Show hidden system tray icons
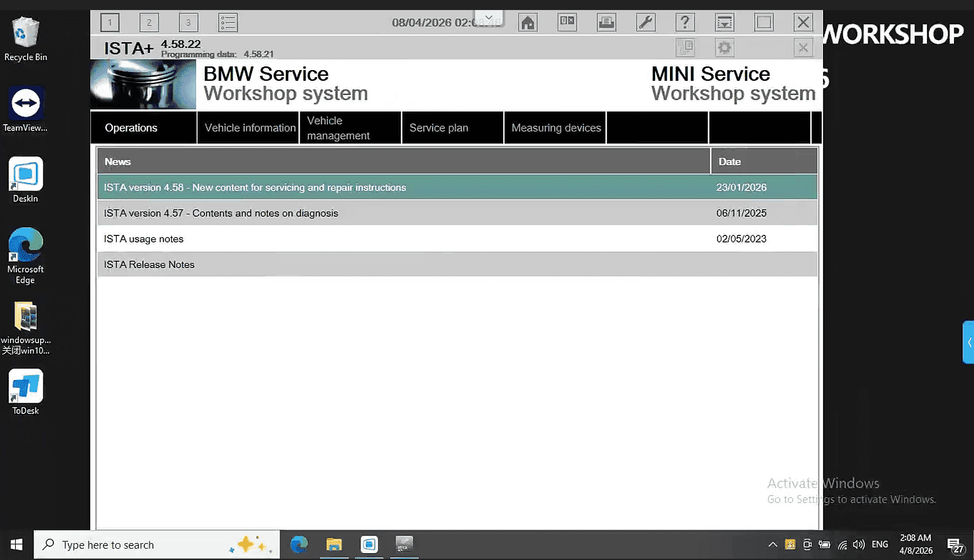 (772, 544)
